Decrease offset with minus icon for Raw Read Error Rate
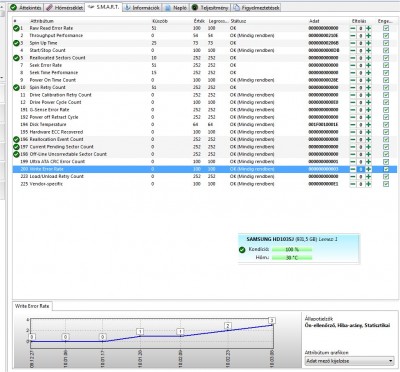400x372 pixels. 353,28
